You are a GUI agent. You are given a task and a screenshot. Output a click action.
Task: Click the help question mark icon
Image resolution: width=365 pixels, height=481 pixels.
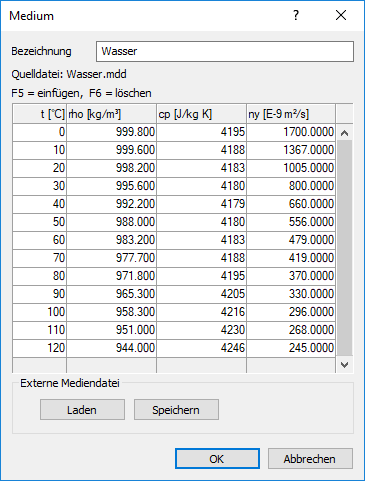(x=296, y=15)
